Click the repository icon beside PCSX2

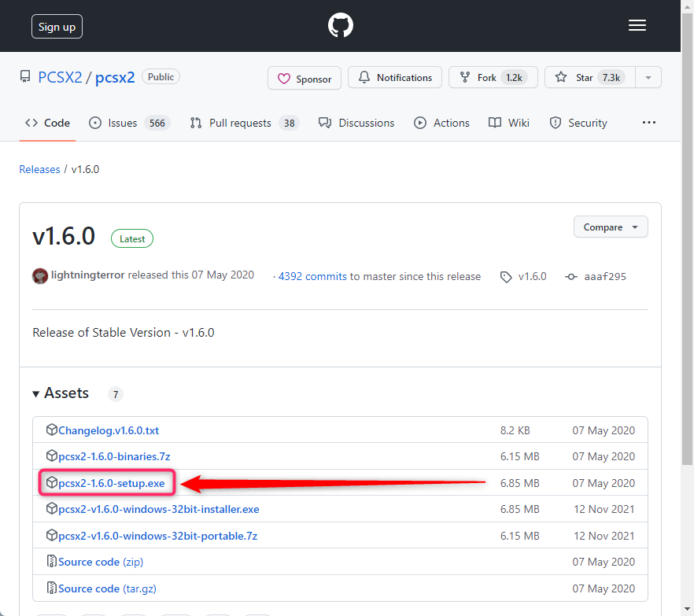(25, 77)
